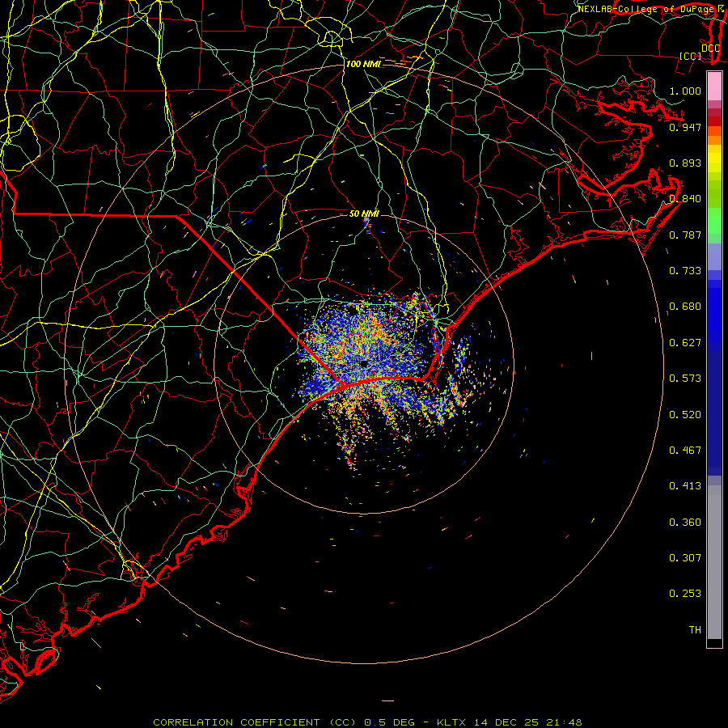This screenshot has height=728, width=728.
Task: Select the 0.307 scale value
Action: pyautogui.click(x=685, y=558)
